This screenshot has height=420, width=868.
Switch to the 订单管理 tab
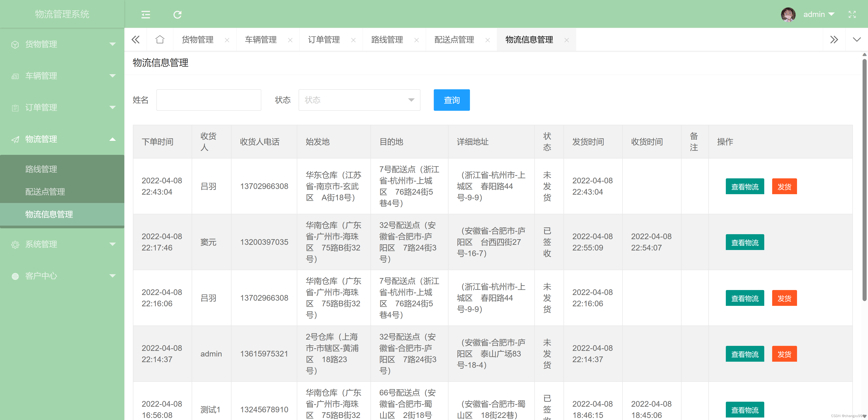click(x=324, y=40)
